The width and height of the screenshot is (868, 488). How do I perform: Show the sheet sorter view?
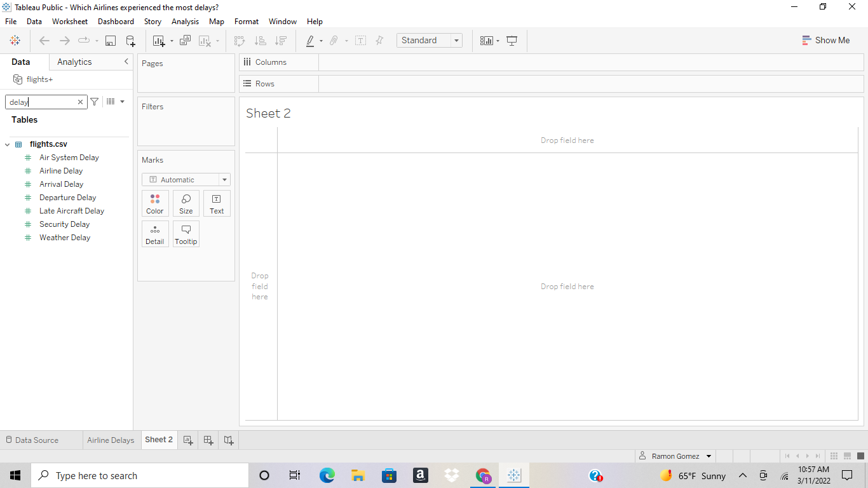tap(834, 456)
